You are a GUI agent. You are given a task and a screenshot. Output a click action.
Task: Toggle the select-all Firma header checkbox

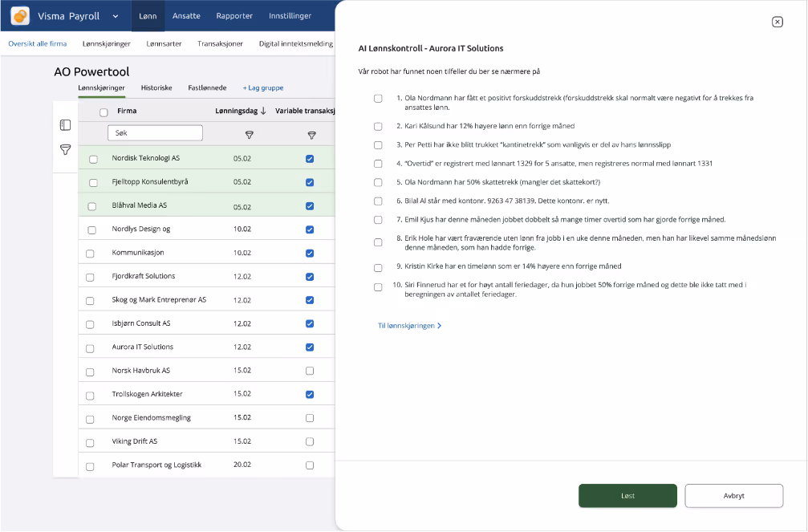tap(104, 112)
